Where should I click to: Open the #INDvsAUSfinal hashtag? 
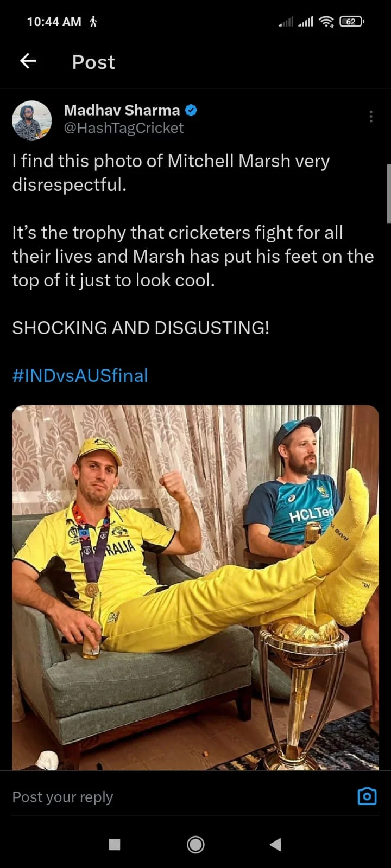(80, 375)
